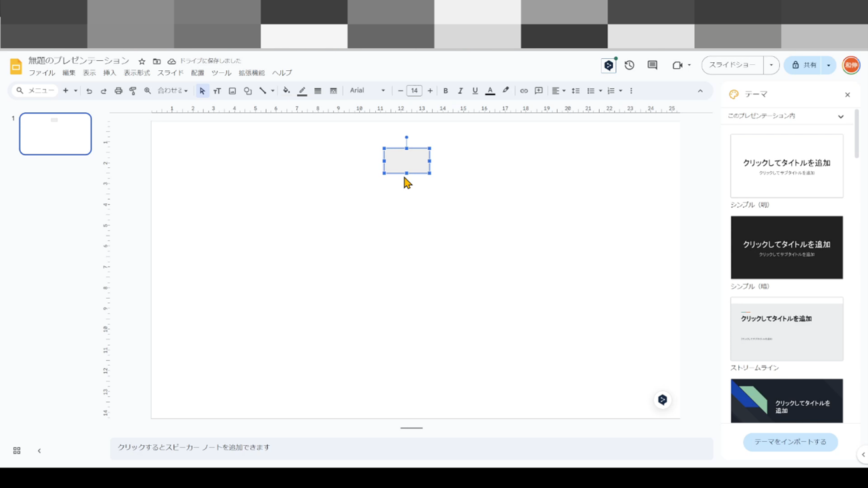Open the border dash style icon
The height and width of the screenshot is (488, 868).
coord(333,91)
